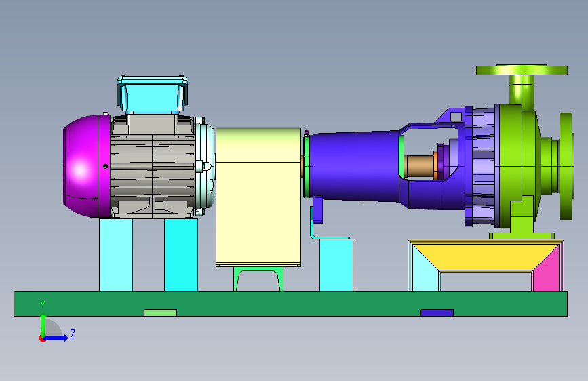The height and width of the screenshot is (381, 588).
Task: Click the pale yellow coupling guard
Action: (258, 197)
